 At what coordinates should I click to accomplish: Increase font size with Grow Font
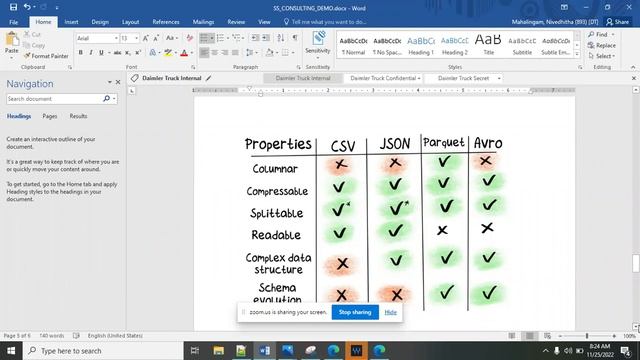(146, 38)
